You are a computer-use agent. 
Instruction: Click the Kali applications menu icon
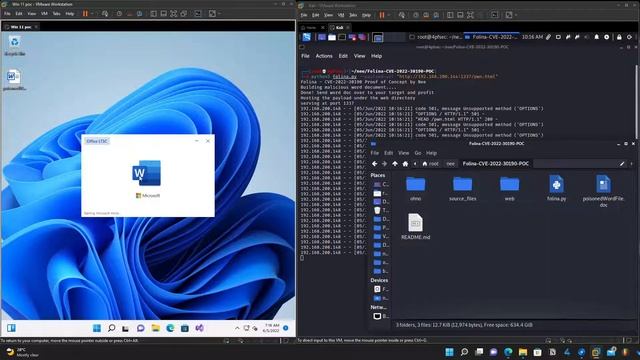307,37
